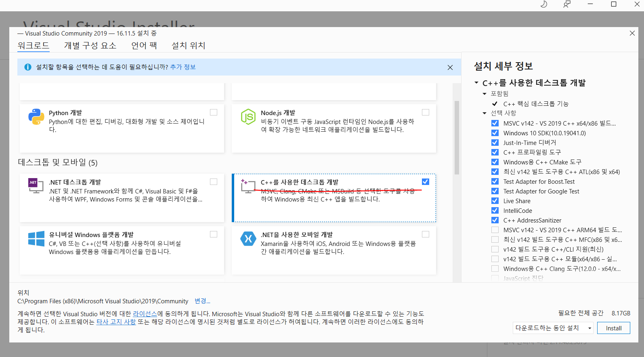
Task: Uncheck the C++ desktop development workload
Action: coord(426,182)
